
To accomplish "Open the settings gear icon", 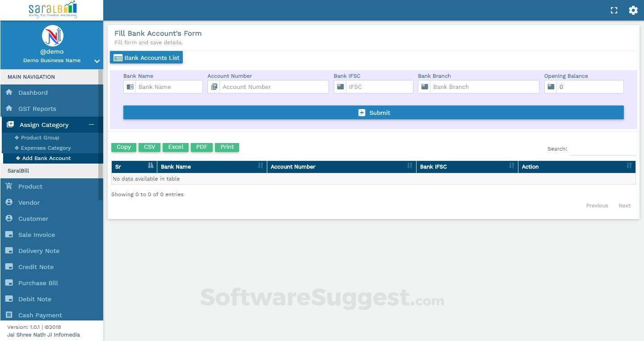I will point(633,10).
